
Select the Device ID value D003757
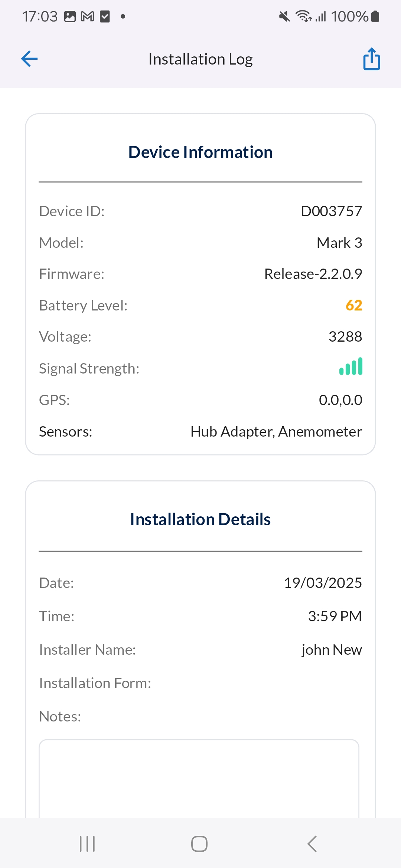coord(331,211)
